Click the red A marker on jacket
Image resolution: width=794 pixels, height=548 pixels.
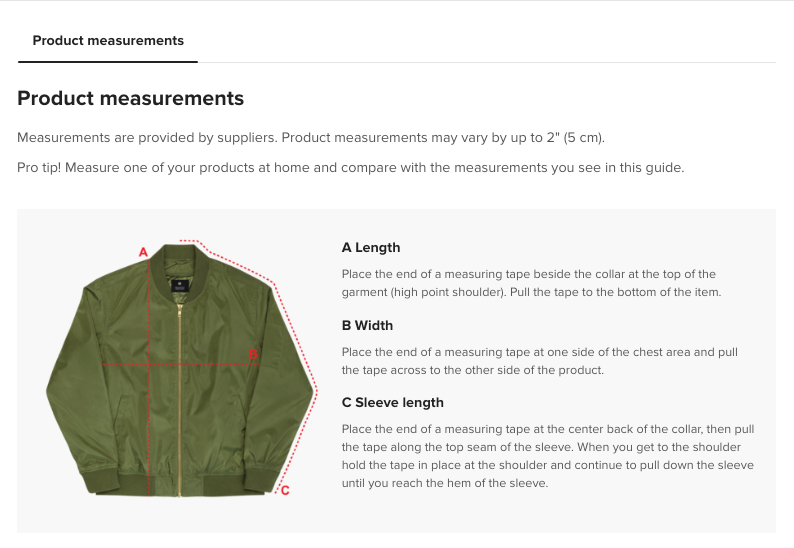click(x=143, y=252)
